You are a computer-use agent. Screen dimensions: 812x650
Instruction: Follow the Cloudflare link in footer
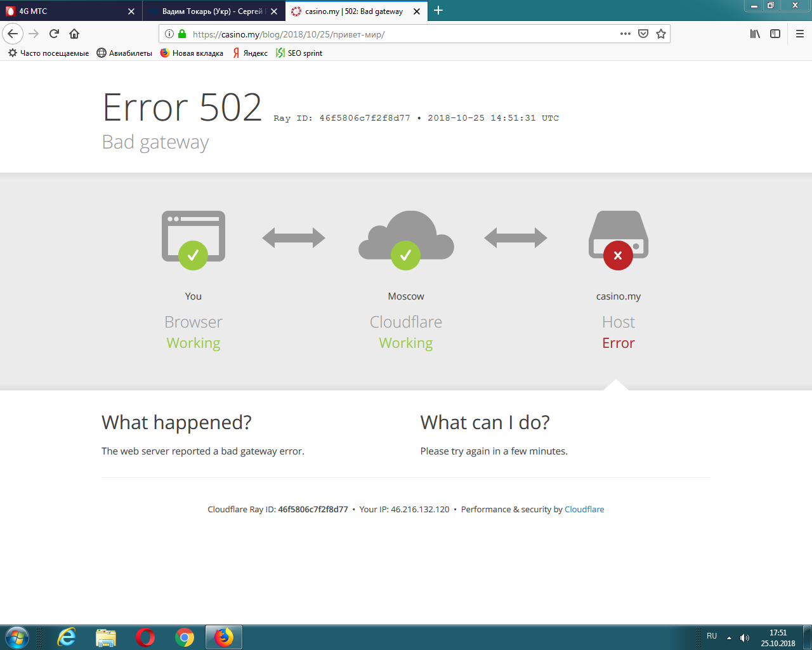[x=584, y=509]
